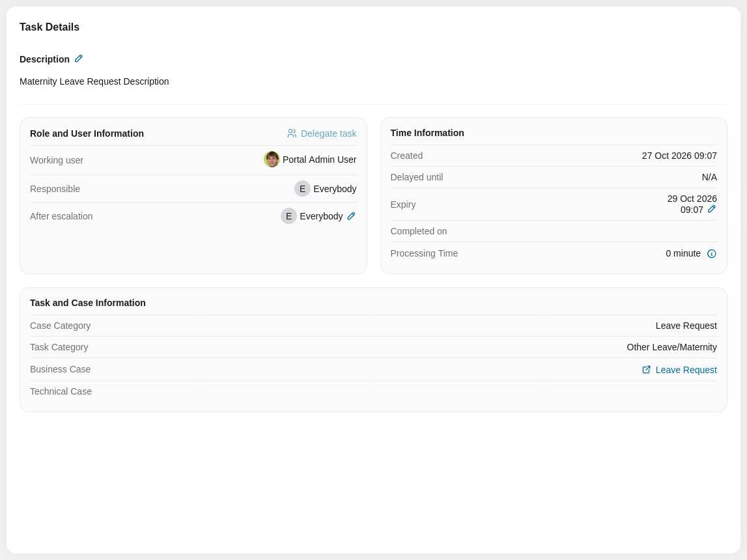Click the Role and User Information heading
The image size is (747, 560).
87,133
